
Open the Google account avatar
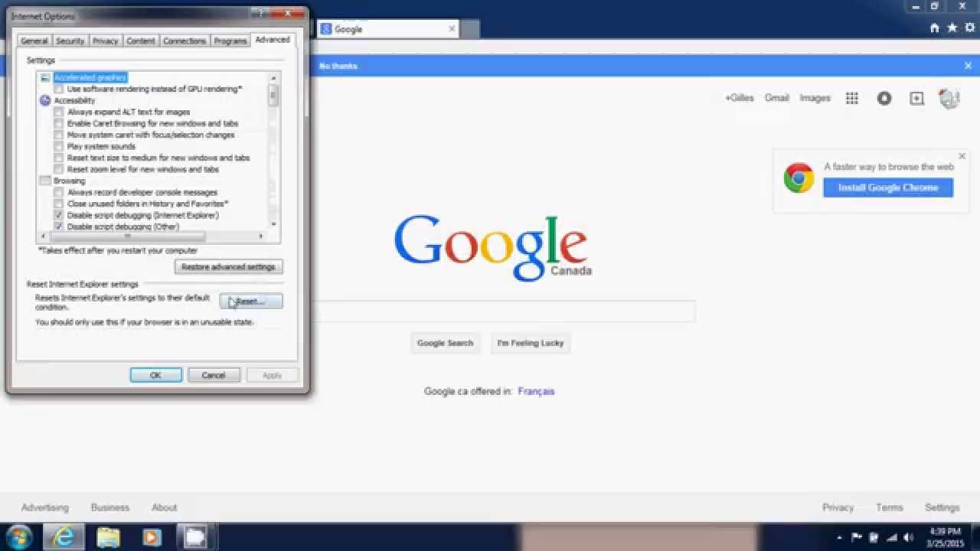[x=949, y=98]
